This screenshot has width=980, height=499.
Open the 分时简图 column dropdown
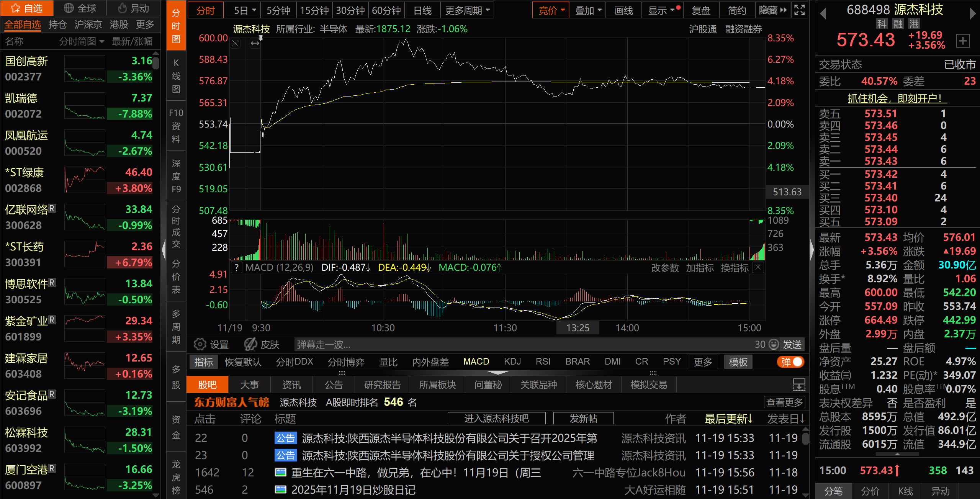(82, 41)
